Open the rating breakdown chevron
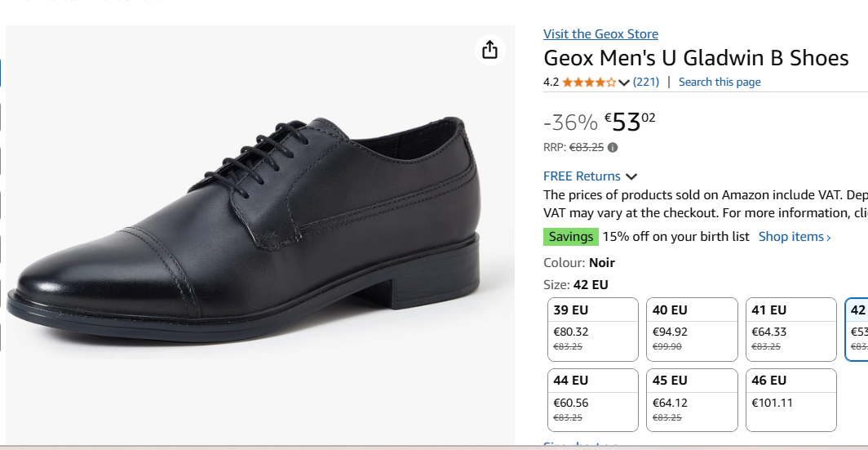Screen dimensions: 868x450 (624, 82)
